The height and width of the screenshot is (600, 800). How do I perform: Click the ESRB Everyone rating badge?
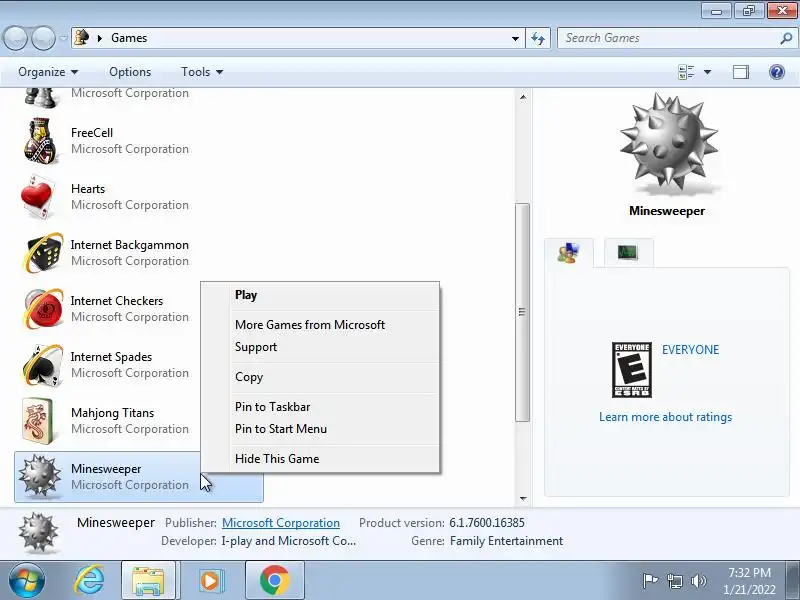632,370
